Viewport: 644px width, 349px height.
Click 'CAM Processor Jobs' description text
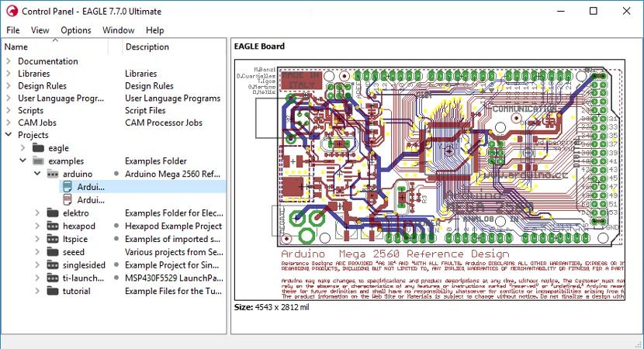[x=164, y=123]
